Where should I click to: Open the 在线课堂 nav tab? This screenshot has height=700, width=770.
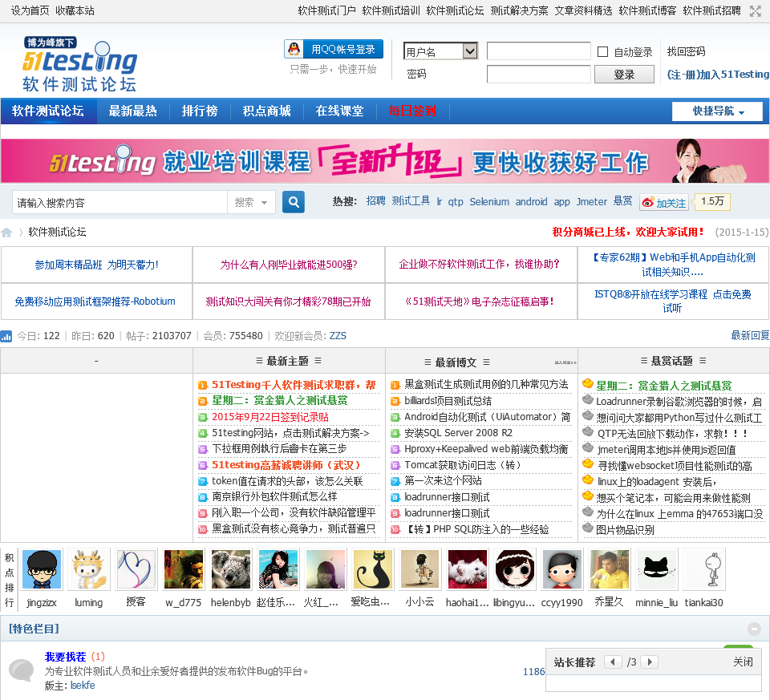(x=340, y=111)
